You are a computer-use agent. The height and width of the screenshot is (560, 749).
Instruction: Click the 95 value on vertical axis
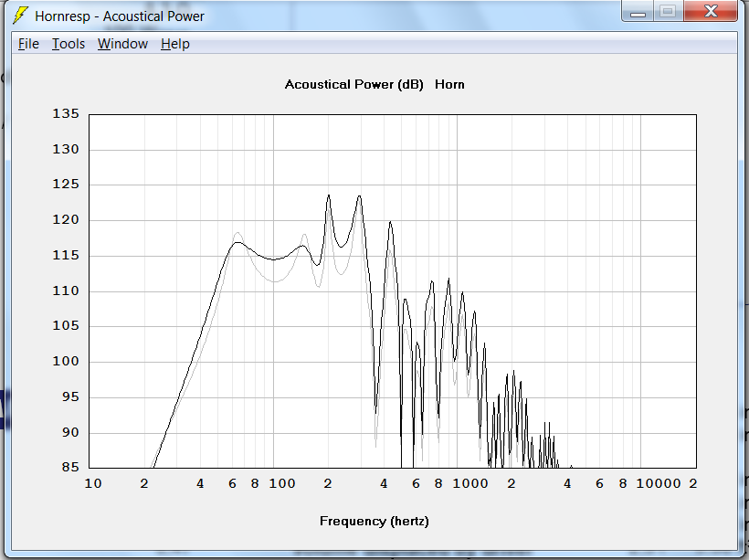70,397
